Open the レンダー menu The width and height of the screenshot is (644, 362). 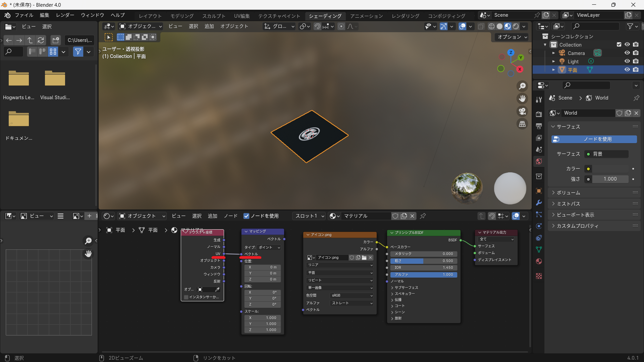pos(65,15)
